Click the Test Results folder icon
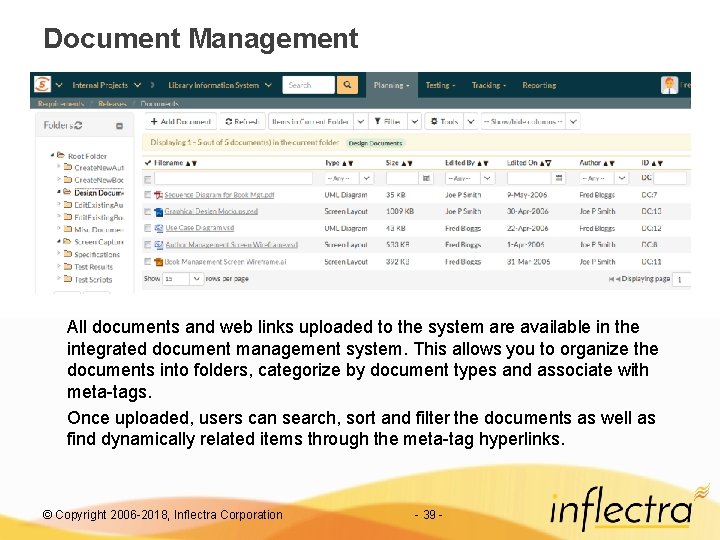Viewport: 720px width, 540px height. 68,266
